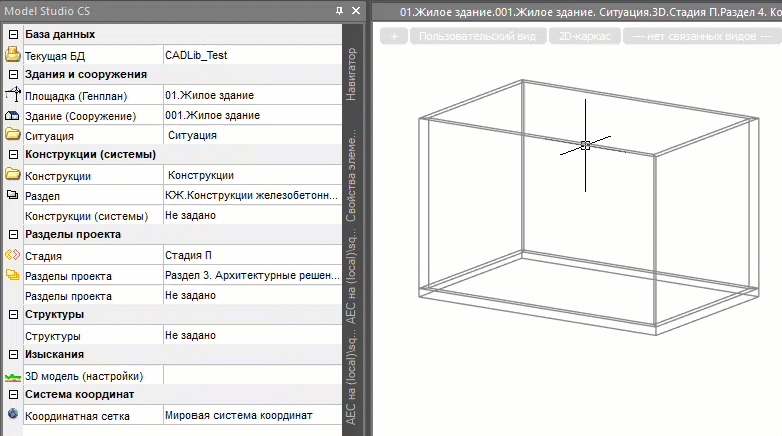Collapse the Здания и сооружения group
This screenshot has height=436, width=782.
tap(13, 75)
